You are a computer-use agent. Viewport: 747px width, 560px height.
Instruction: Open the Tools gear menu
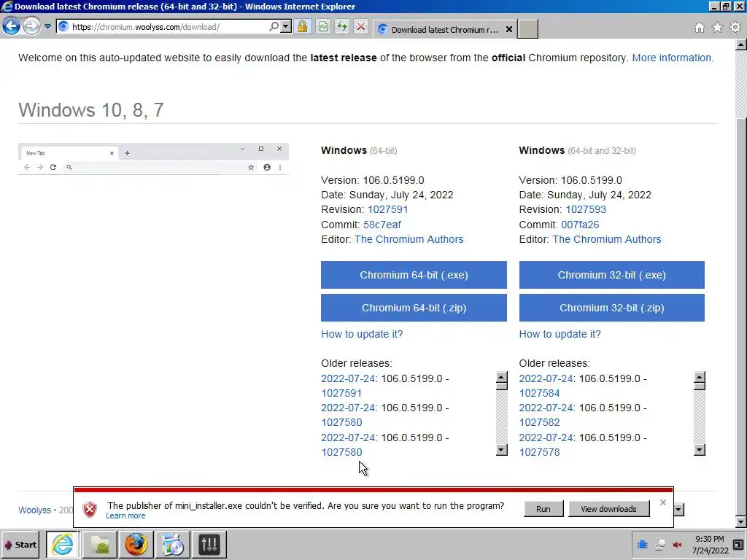point(735,28)
